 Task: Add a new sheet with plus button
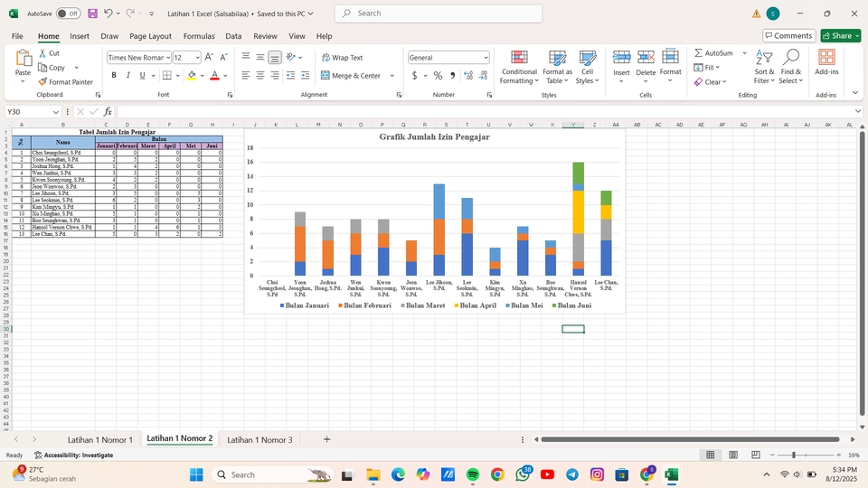point(326,439)
